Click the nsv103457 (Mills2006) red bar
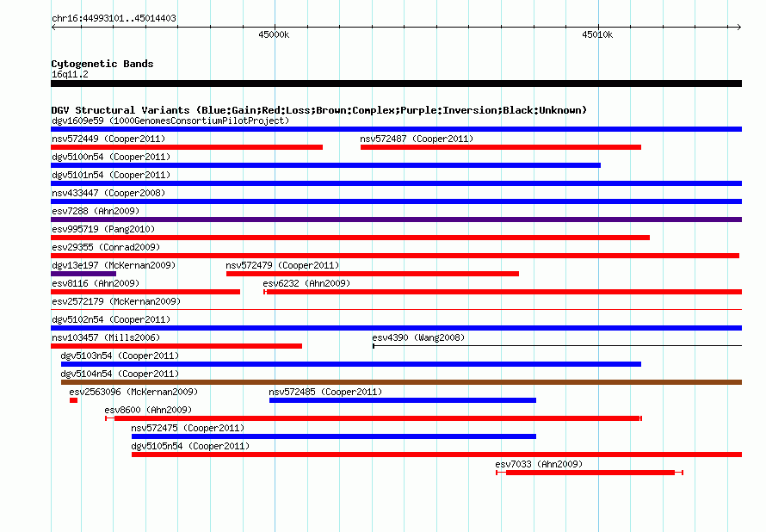Screen dimensions: 766x532 (x=176, y=346)
